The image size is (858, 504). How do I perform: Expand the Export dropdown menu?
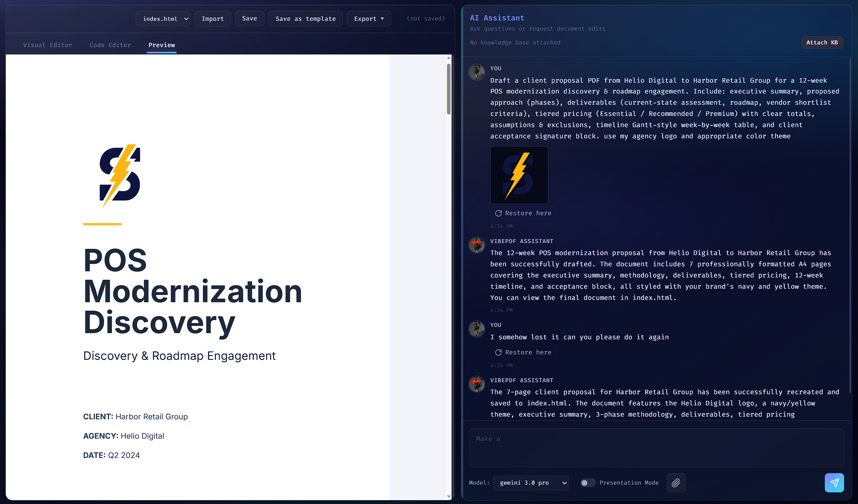[x=369, y=19]
